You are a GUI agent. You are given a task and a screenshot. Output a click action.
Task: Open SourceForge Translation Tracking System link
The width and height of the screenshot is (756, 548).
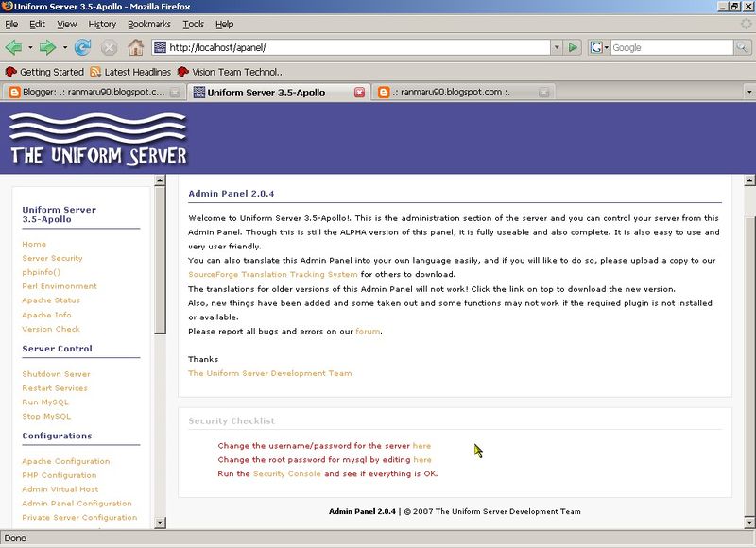coord(273,274)
